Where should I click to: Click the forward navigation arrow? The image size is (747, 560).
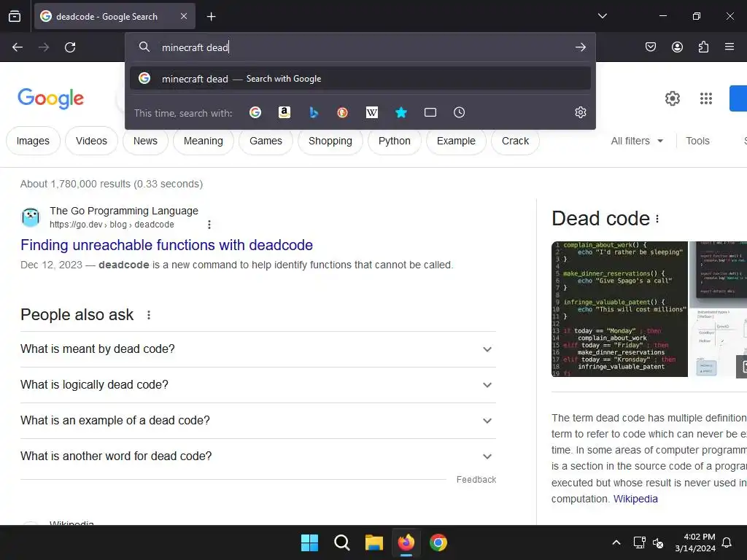[x=44, y=47]
